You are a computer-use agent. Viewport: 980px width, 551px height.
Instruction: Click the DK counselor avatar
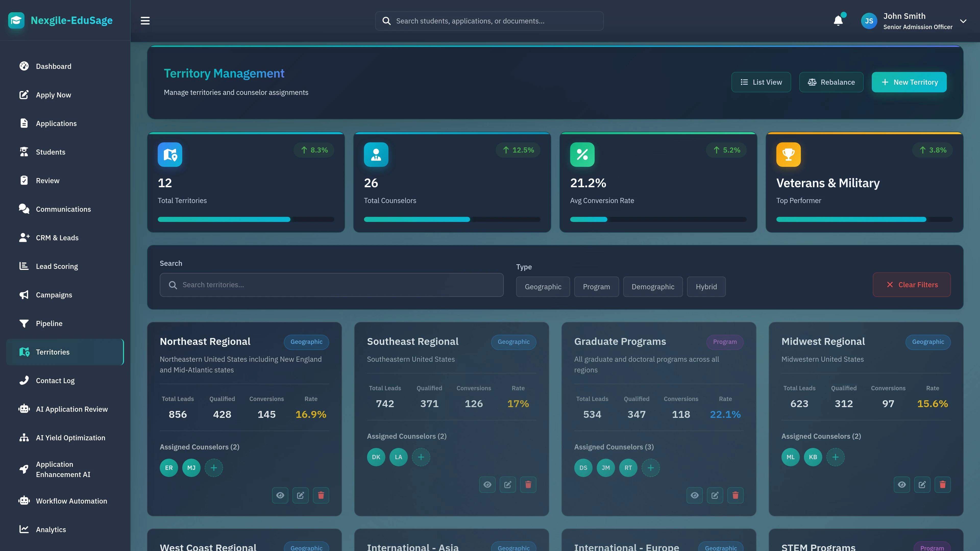pos(376,457)
